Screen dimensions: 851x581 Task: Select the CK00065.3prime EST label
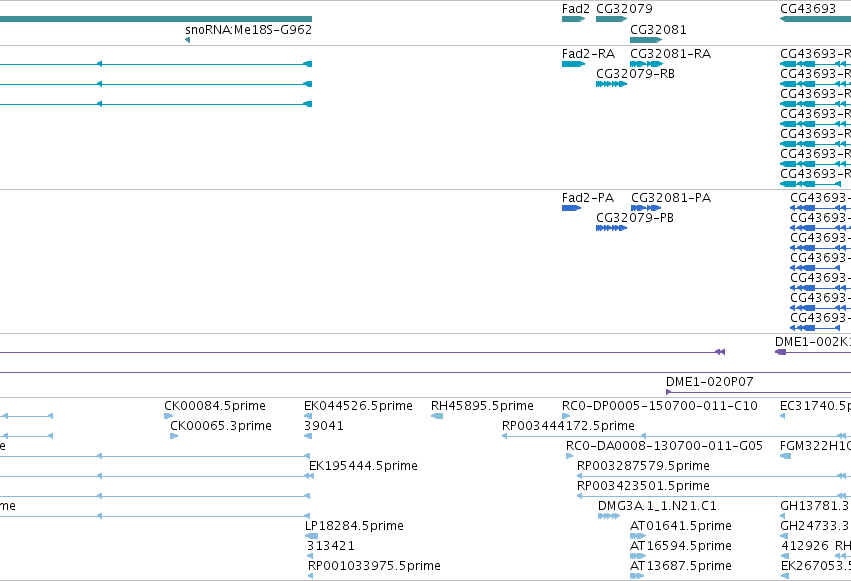pos(221,426)
